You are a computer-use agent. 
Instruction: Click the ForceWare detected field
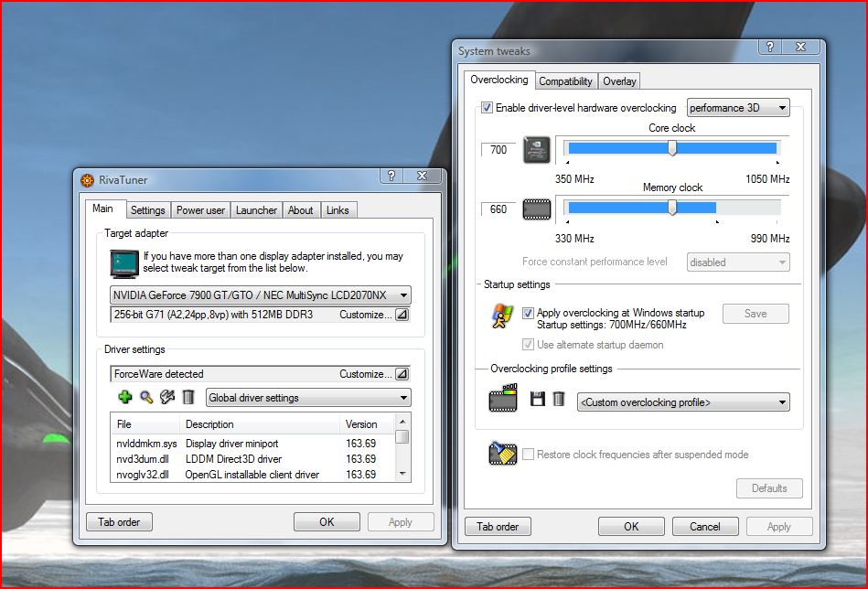pos(260,374)
